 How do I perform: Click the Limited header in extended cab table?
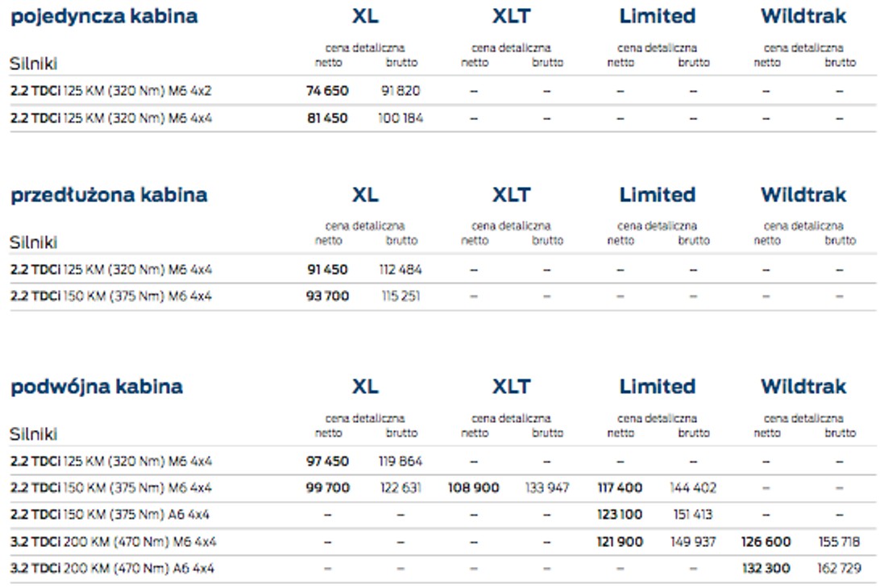658,195
